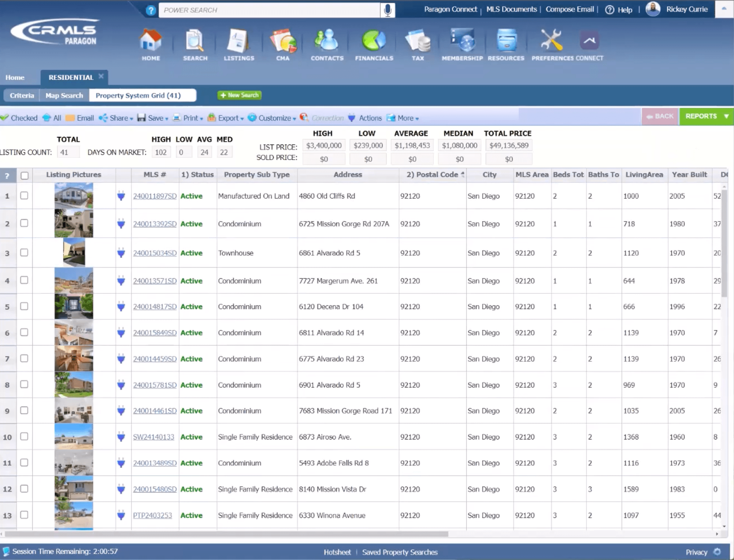Check the box for 4860 Old Cliffs Rd
Screen dimensions: 734x560
[24, 196]
